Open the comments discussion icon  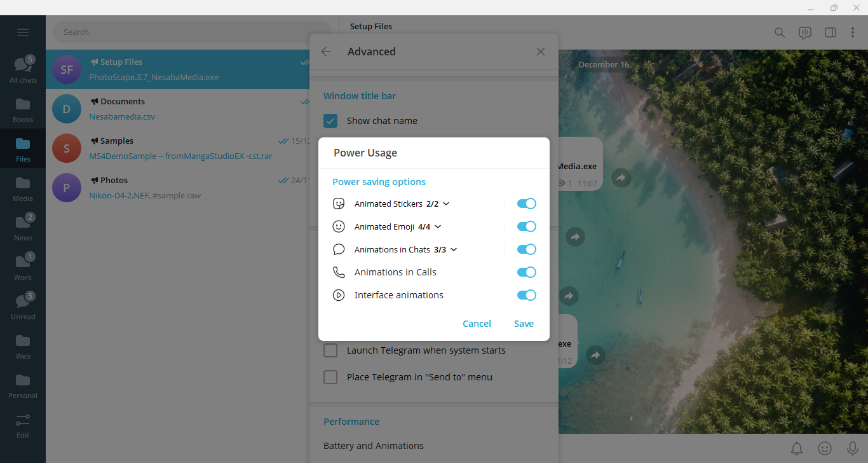805,32
